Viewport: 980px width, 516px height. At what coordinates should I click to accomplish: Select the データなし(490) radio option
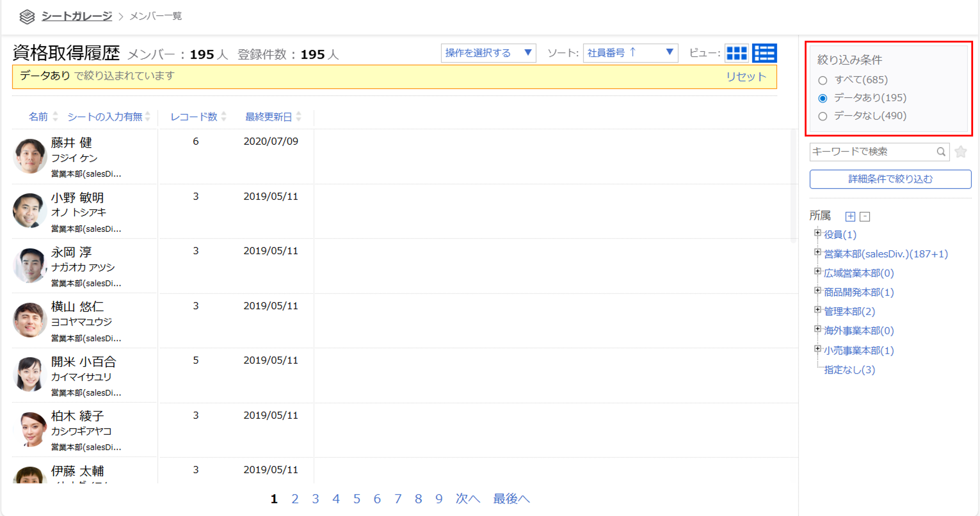click(x=823, y=116)
